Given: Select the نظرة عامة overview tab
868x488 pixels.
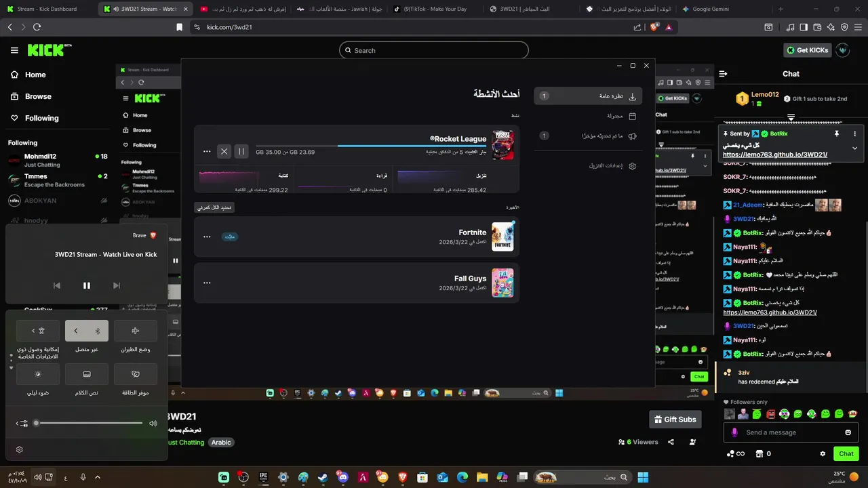Looking at the screenshot, I should (x=588, y=96).
